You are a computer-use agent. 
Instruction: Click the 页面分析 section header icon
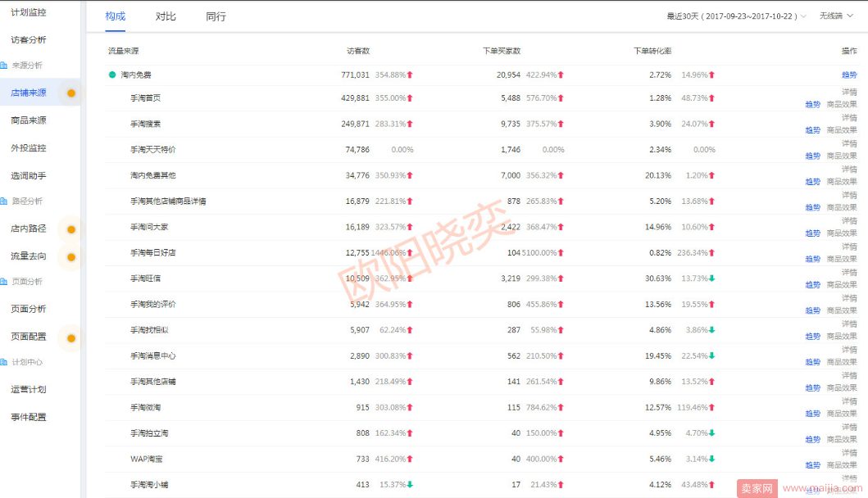click(x=3, y=282)
